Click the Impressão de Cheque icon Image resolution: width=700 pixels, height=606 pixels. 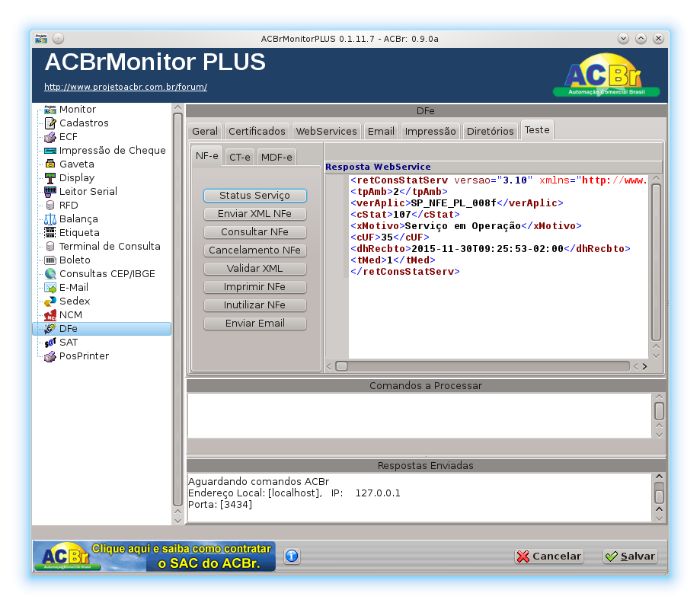coord(50,151)
